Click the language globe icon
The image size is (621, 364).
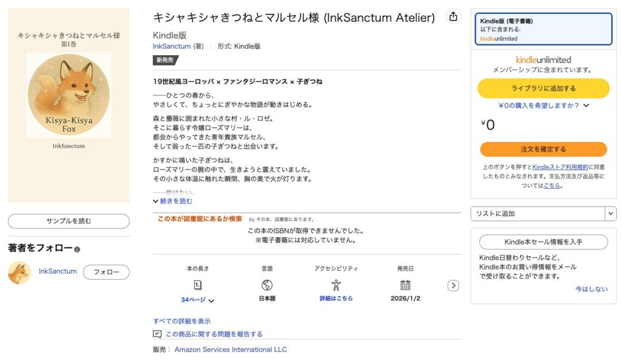[267, 285]
